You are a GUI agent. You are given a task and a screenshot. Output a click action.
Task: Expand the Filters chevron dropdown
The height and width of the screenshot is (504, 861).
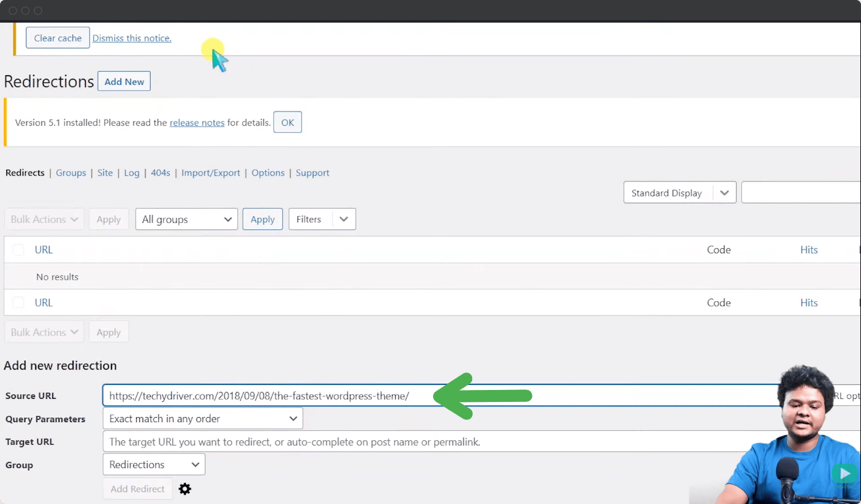[344, 219]
